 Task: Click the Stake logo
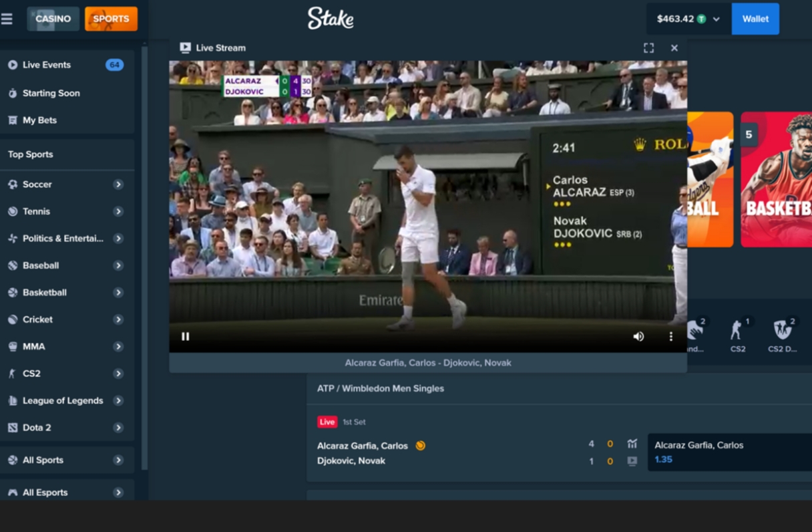coord(331,18)
